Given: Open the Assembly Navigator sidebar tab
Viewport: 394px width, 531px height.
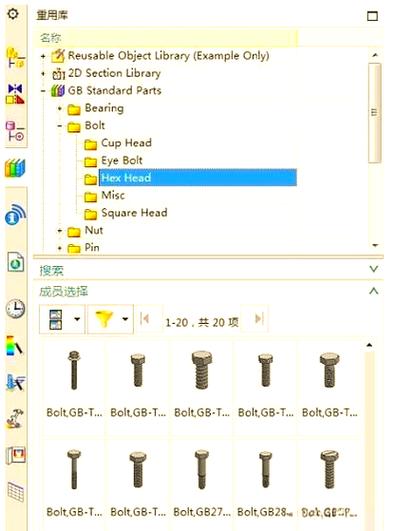Looking at the screenshot, I should click(x=15, y=58).
